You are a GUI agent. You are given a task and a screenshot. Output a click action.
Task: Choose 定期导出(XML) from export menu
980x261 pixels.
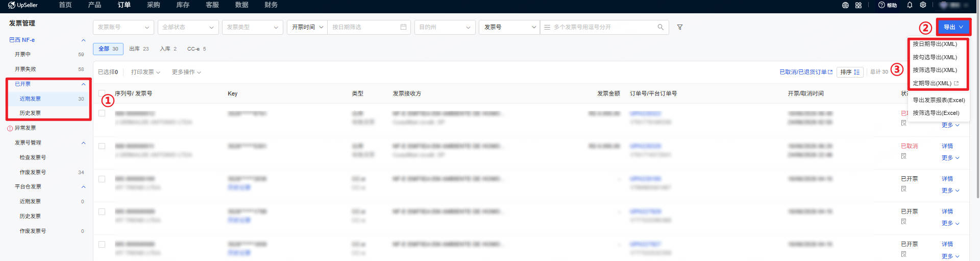click(932, 83)
